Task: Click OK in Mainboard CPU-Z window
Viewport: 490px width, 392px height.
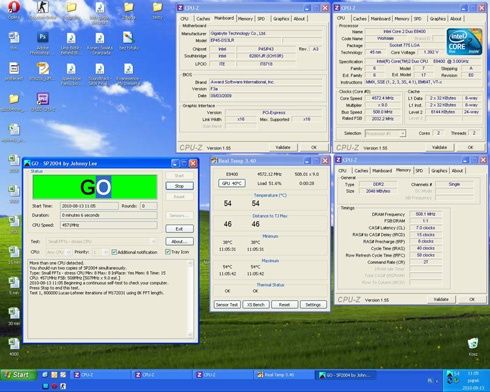Action: coord(314,147)
